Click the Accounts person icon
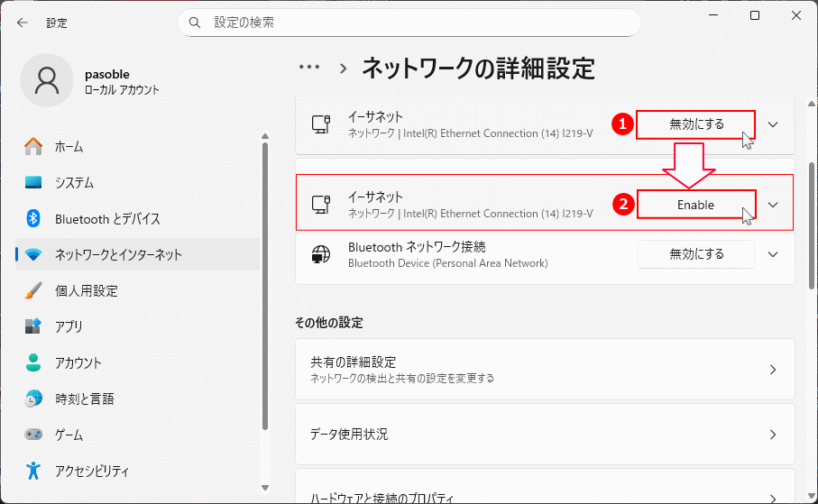The width and height of the screenshot is (818, 504). point(33,362)
